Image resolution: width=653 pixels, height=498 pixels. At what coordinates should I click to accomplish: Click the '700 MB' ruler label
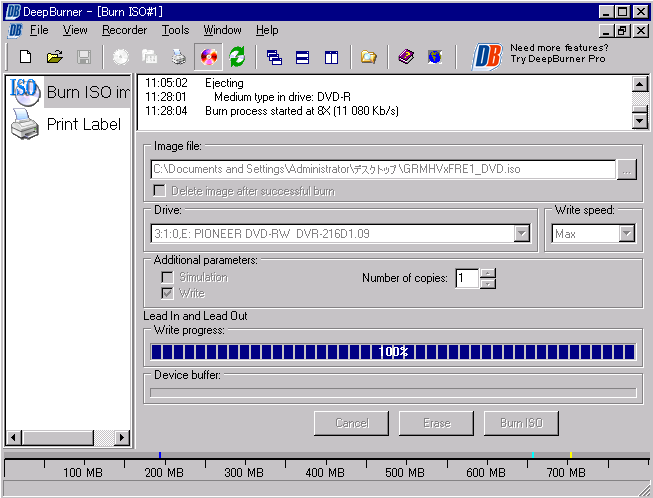(566, 473)
